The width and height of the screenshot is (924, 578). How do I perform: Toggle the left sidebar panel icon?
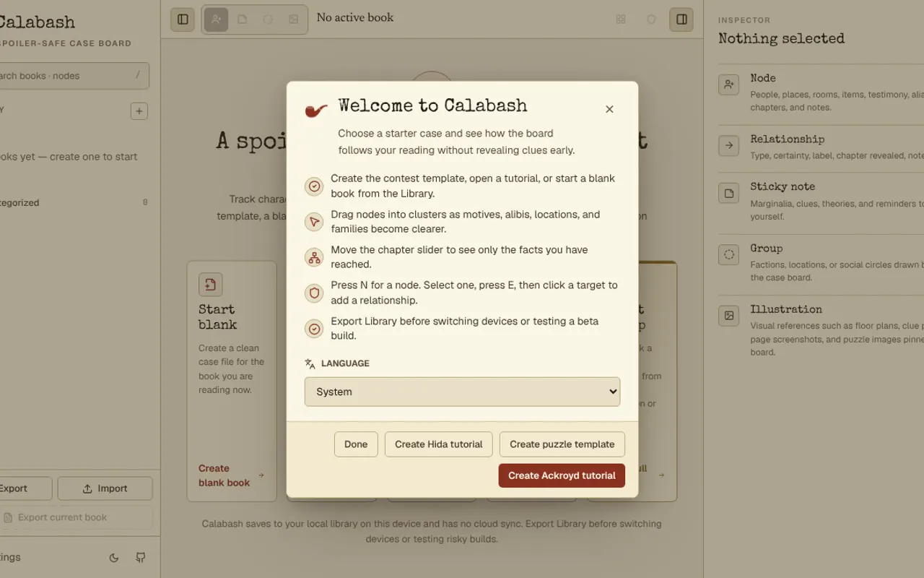pyautogui.click(x=183, y=20)
